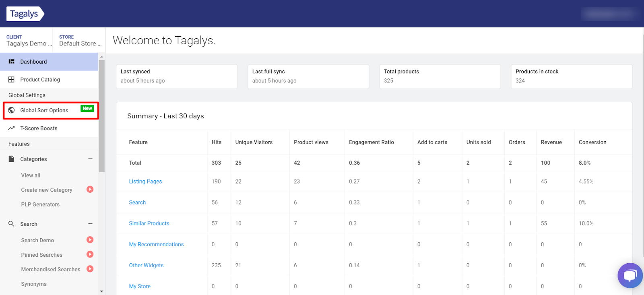This screenshot has width=644, height=295.
Task: Open the My Recommendations link
Action: pyautogui.click(x=156, y=244)
